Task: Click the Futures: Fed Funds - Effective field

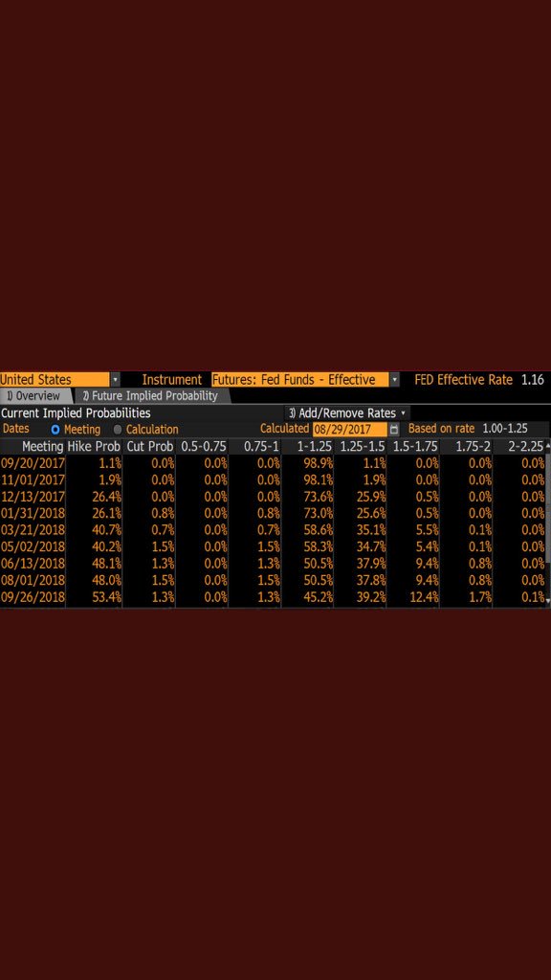Action: click(299, 379)
